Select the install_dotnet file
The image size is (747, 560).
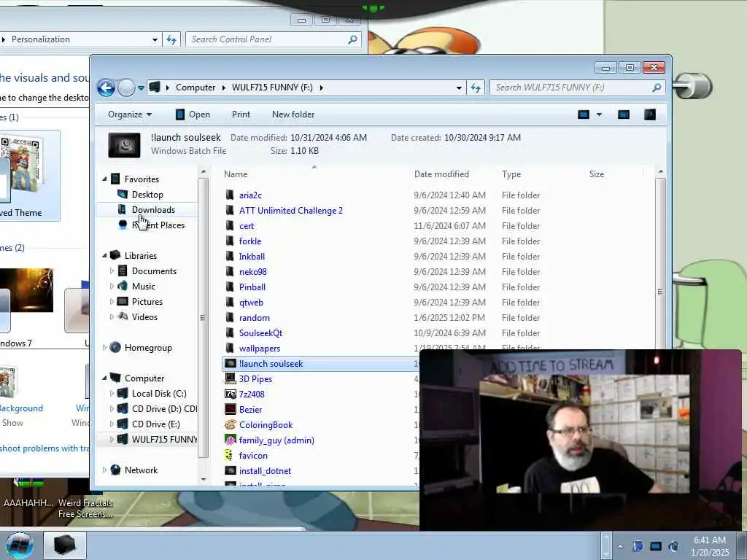(265, 470)
